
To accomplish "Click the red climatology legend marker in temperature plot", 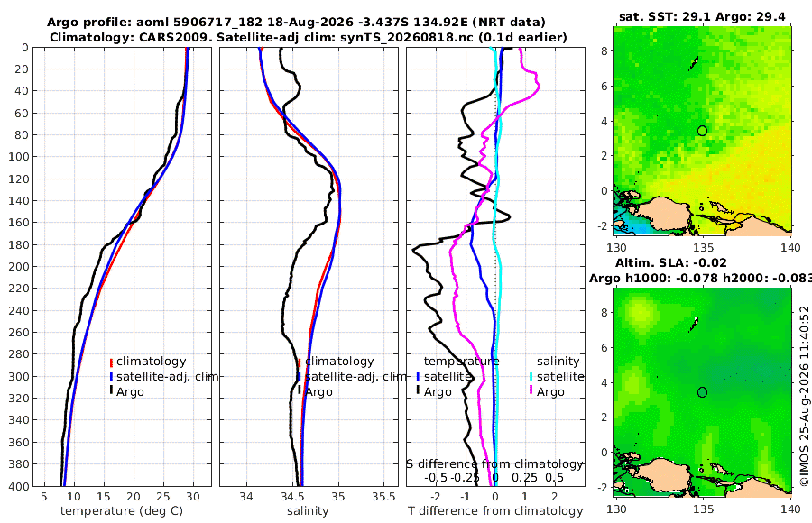I will coord(111,362).
